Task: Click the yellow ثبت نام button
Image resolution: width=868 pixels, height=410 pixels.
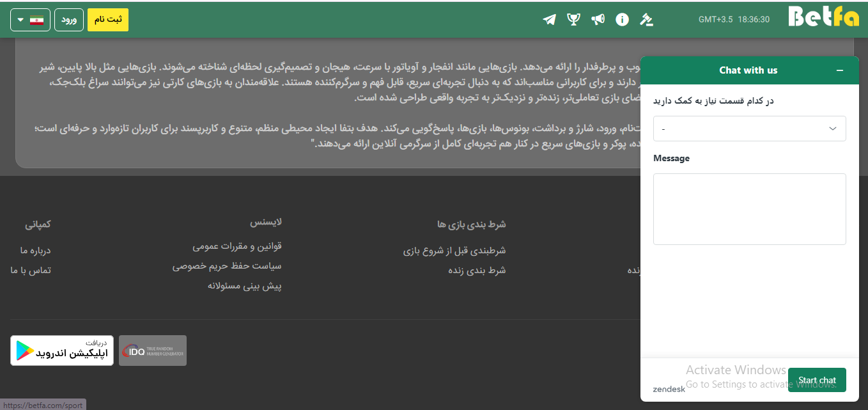Action: point(108,20)
